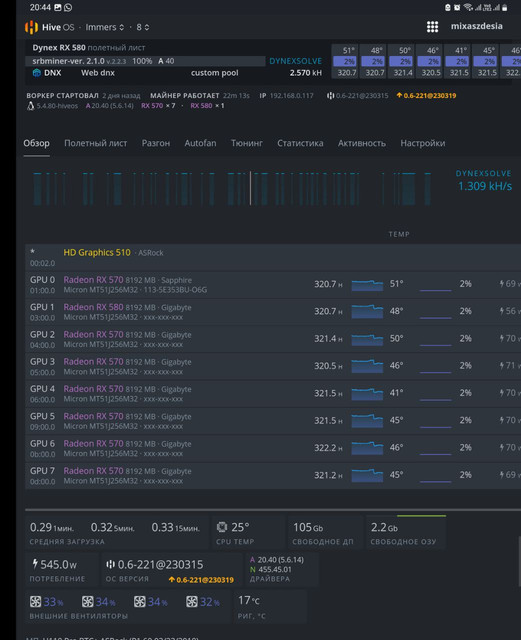
Task: Click the 320.7 H hashrate of GPU 1
Action: [328, 312]
